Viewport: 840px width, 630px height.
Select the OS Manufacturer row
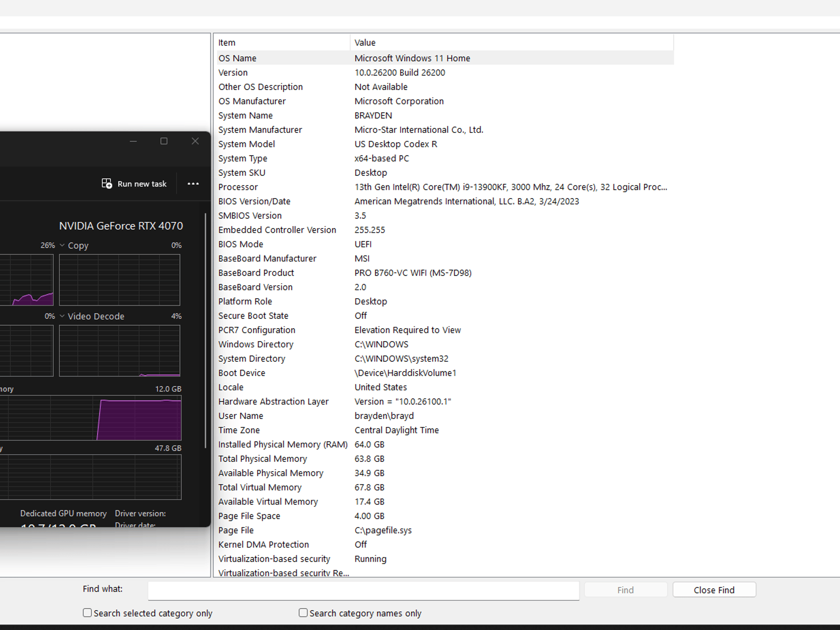(x=445, y=101)
